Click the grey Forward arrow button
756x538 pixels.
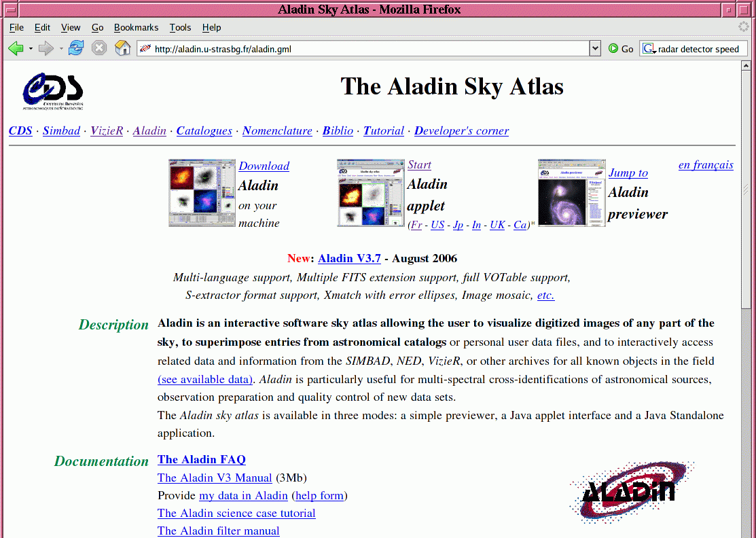(x=46, y=48)
